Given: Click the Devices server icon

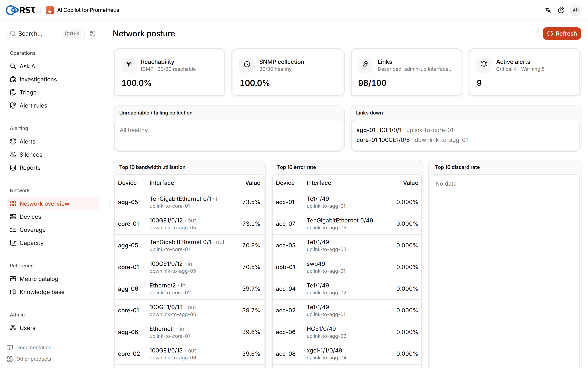Looking at the screenshot, I should coord(13,217).
